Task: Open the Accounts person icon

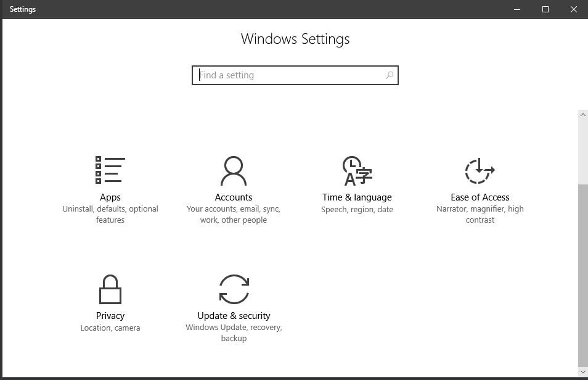Action: [x=233, y=171]
